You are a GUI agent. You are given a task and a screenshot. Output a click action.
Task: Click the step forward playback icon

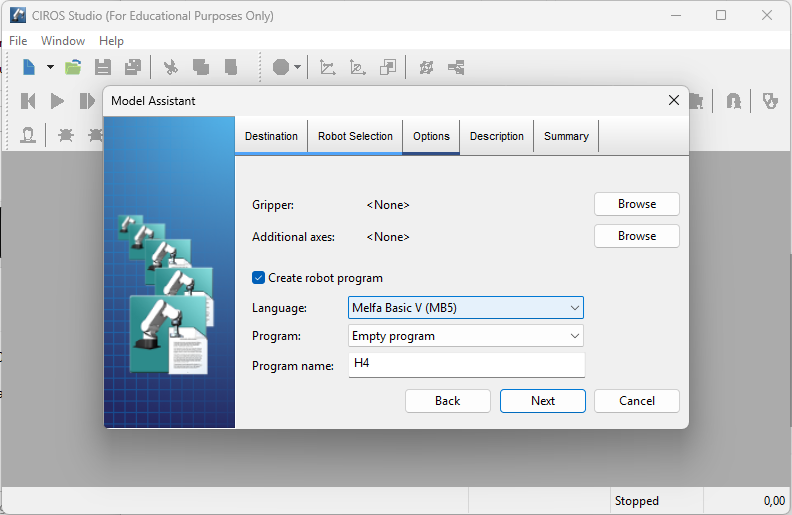(x=87, y=101)
